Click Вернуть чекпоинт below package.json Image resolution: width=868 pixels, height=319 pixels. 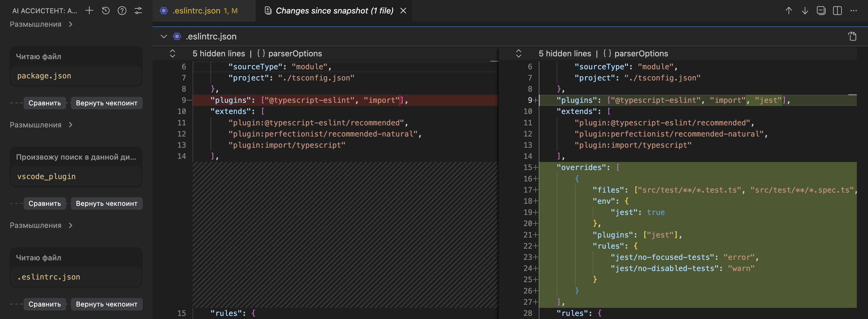107,103
